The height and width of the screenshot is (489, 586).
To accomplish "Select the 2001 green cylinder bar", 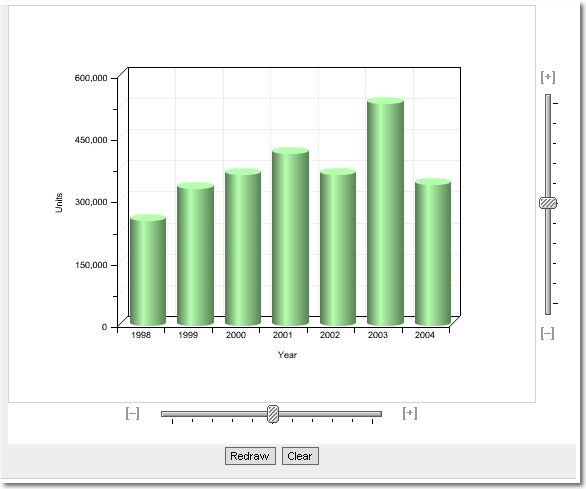I will click(x=290, y=236).
